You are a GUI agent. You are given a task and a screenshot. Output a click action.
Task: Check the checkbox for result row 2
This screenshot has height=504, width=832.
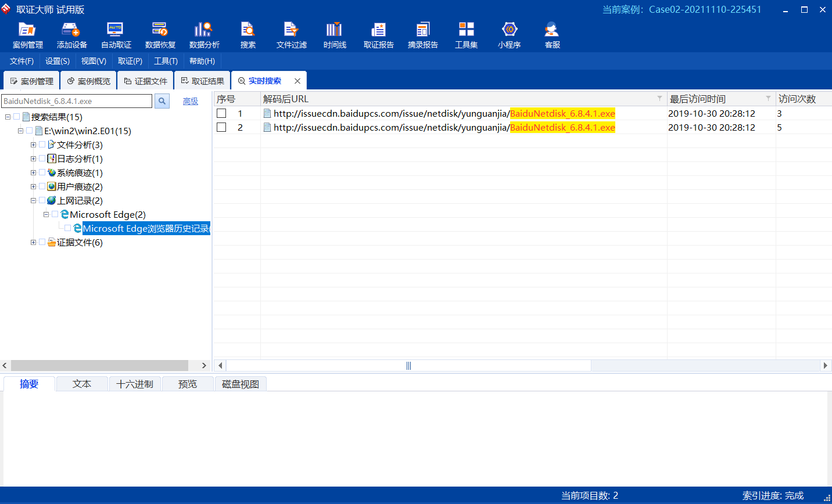coord(221,127)
